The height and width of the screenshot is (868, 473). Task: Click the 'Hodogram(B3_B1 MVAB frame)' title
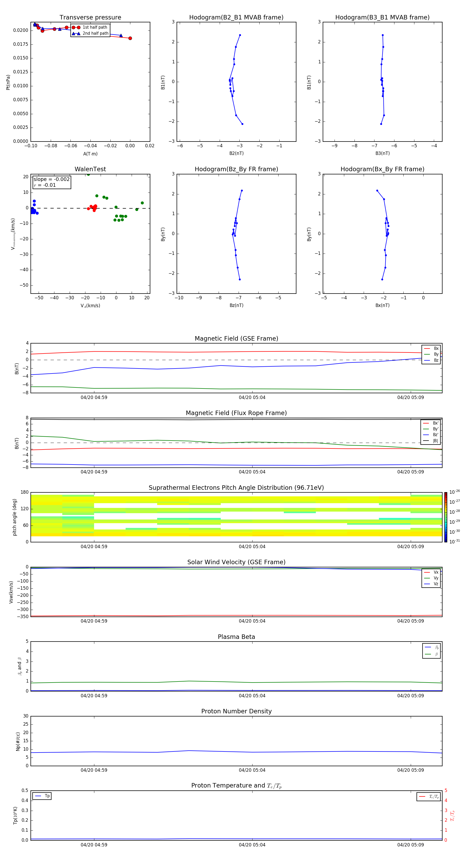click(x=382, y=18)
